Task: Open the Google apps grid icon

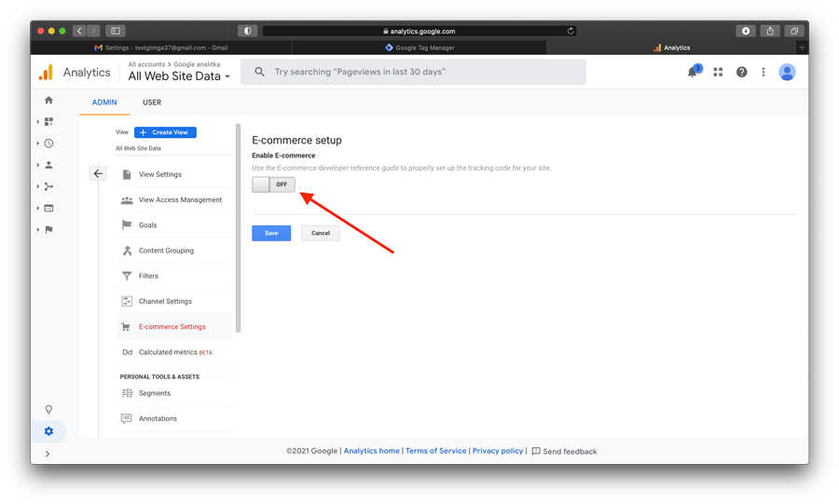Action: 718,72
